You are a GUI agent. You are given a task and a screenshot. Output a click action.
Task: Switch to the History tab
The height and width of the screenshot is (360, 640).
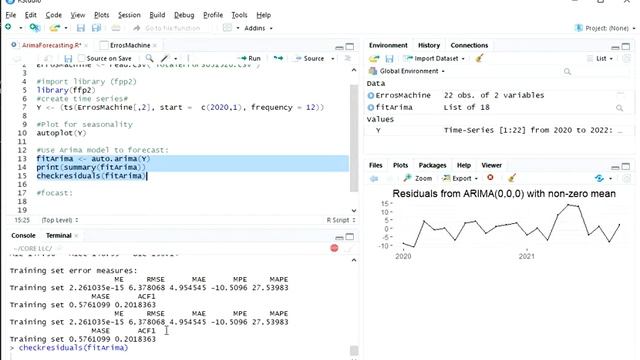(429, 45)
